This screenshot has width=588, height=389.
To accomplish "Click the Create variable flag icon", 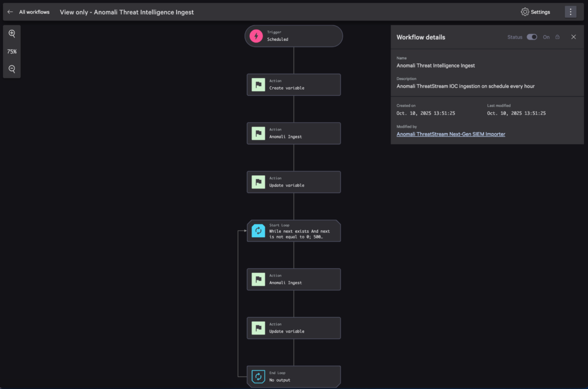I will tap(258, 85).
